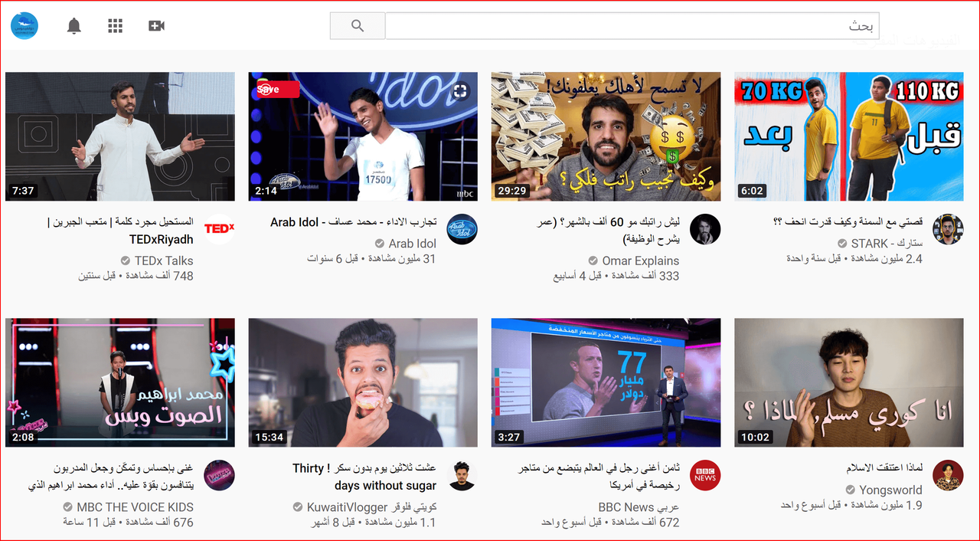
Task: Go to MBC THE VOICE KIDS channel name
Action: click(x=135, y=507)
